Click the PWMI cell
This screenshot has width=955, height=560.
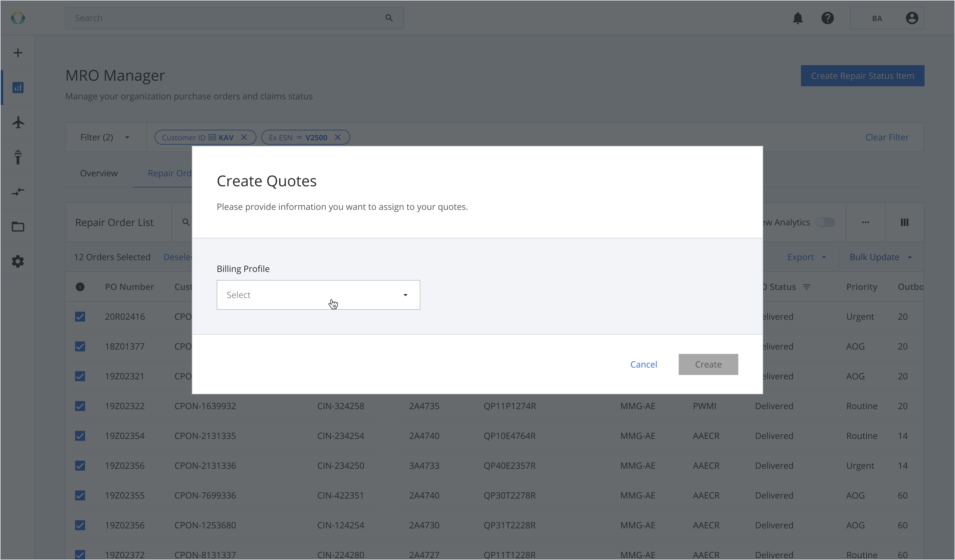pos(704,406)
